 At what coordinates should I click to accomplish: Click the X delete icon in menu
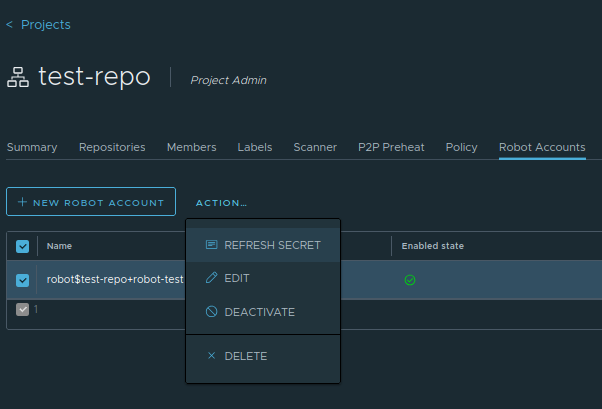tap(212, 356)
